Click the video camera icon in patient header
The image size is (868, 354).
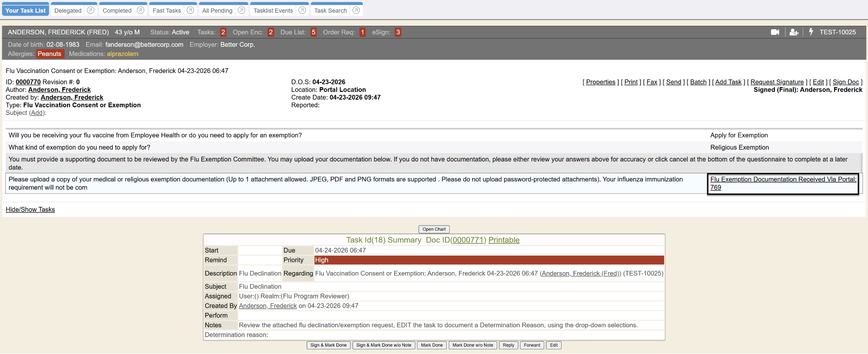coord(775,32)
